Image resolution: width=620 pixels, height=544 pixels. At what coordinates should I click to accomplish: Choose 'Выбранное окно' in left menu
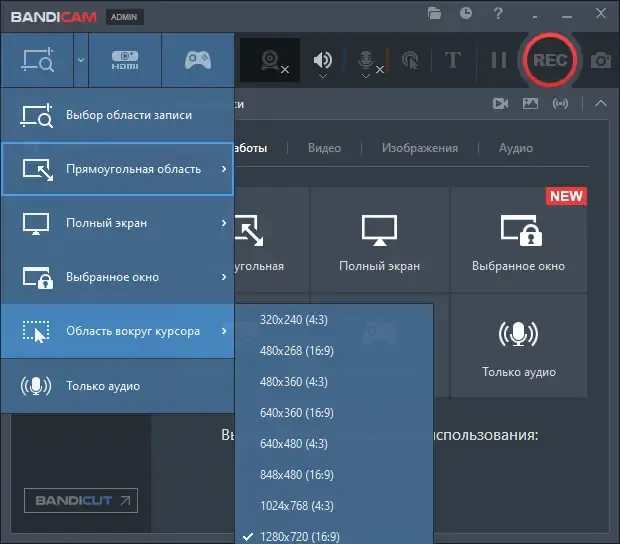tap(118, 277)
